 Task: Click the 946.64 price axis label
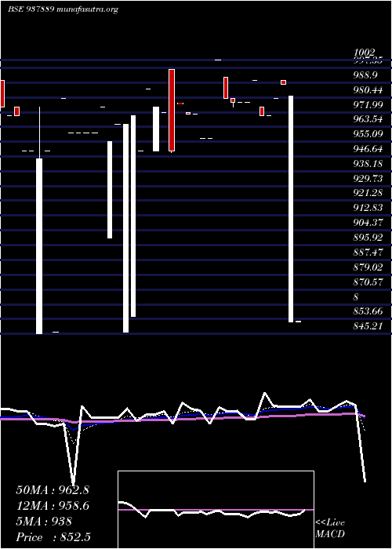(368, 149)
